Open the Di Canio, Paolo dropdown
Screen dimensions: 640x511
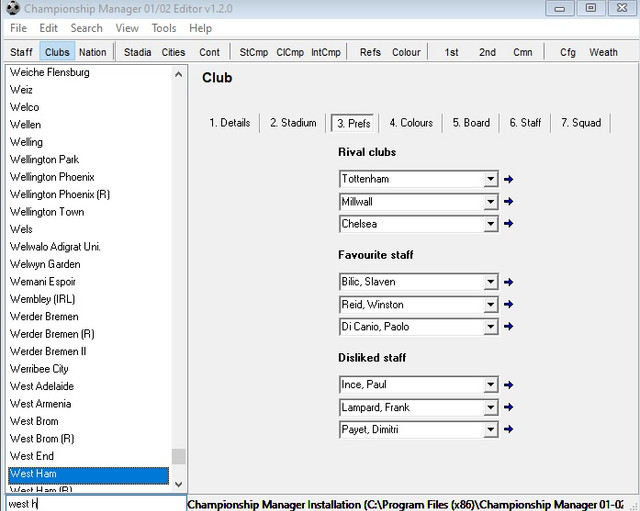(x=491, y=327)
